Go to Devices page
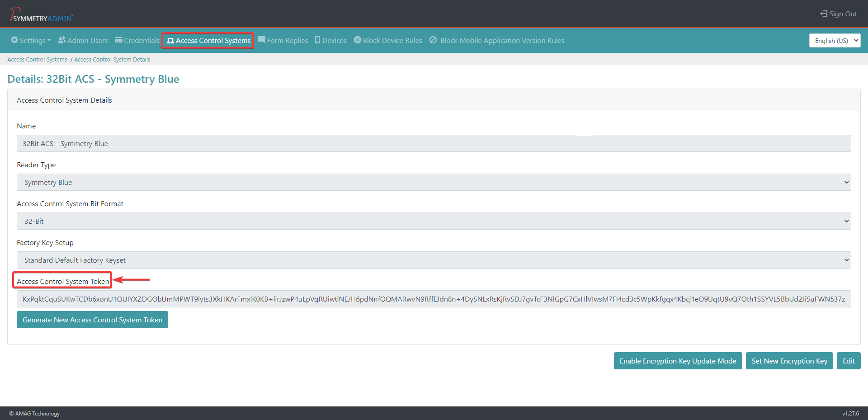Viewport: 868px width, 420px height. point(331,40)
